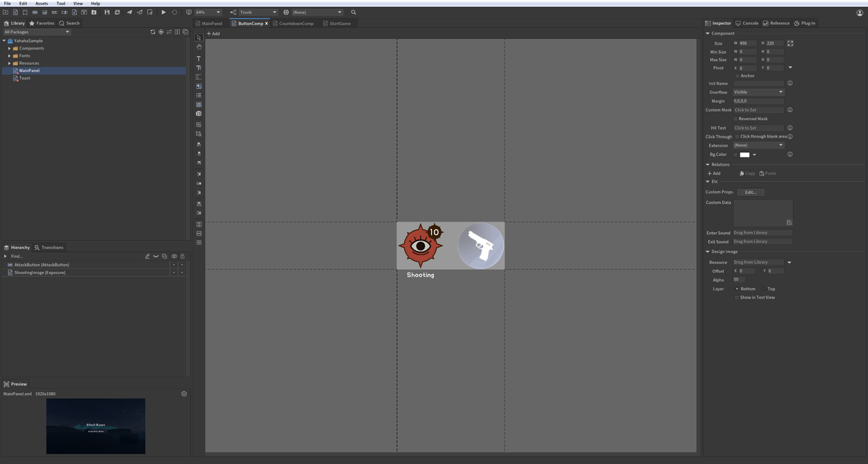868x464 pixels.
Task: Click the save icon in top toolbar
Action: (106, 12)
